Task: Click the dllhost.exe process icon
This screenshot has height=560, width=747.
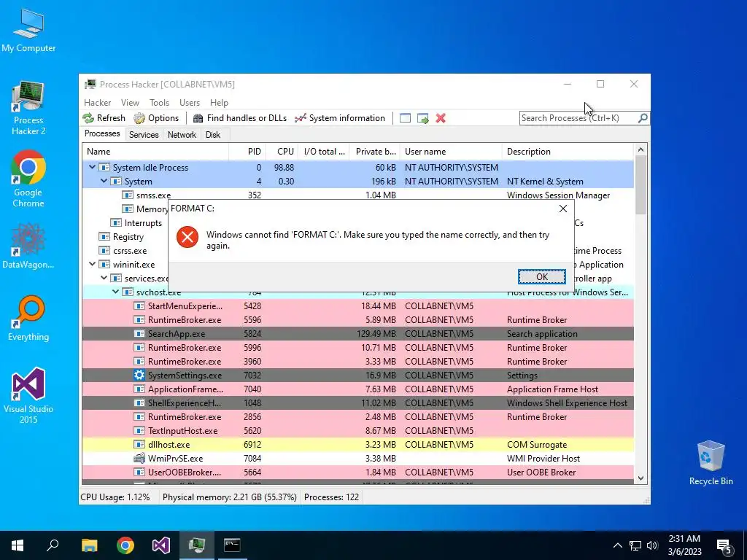Action: point(139,444)
